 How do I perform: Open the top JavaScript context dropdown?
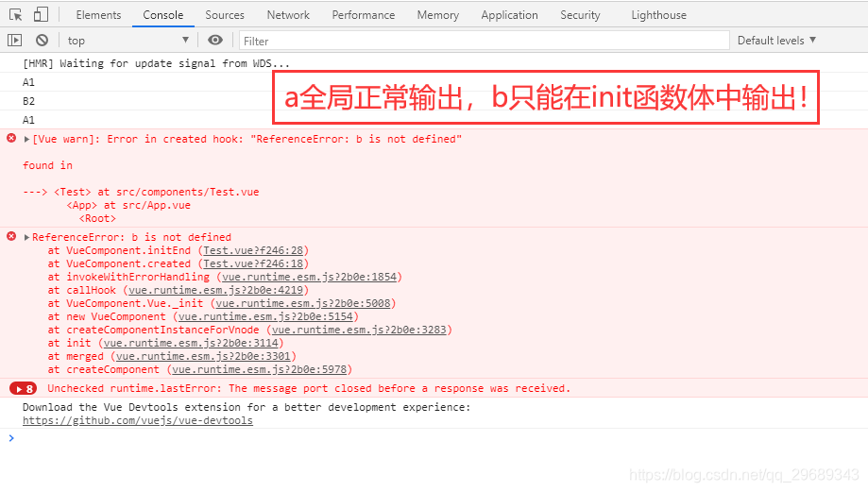tap(128, 41)
